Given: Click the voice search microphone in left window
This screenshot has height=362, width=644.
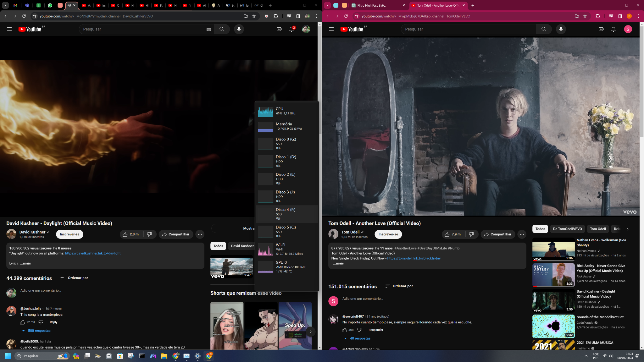Looking at the screenshot, I should pos(239,29).
